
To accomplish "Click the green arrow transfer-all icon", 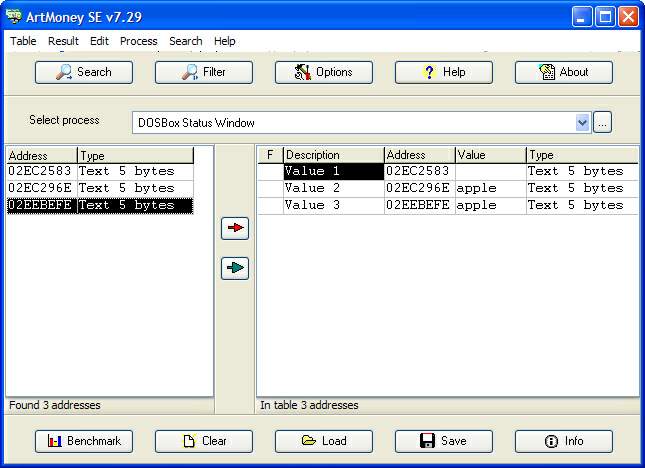I will click(235, 268).
